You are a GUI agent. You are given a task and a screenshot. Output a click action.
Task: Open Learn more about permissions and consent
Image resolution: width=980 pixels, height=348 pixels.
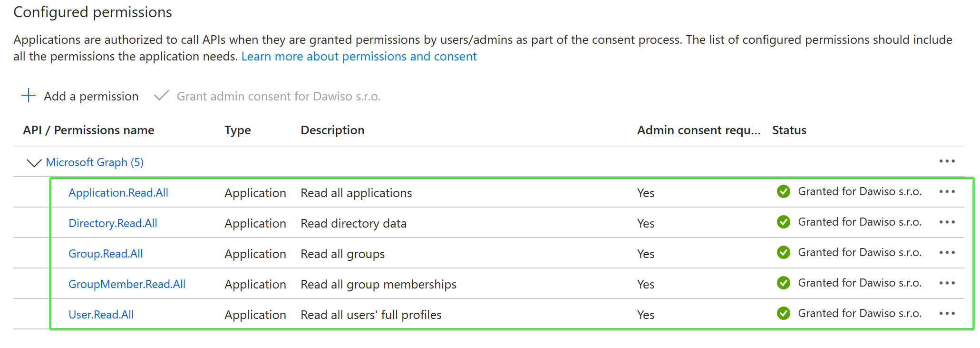coord(359,57)
